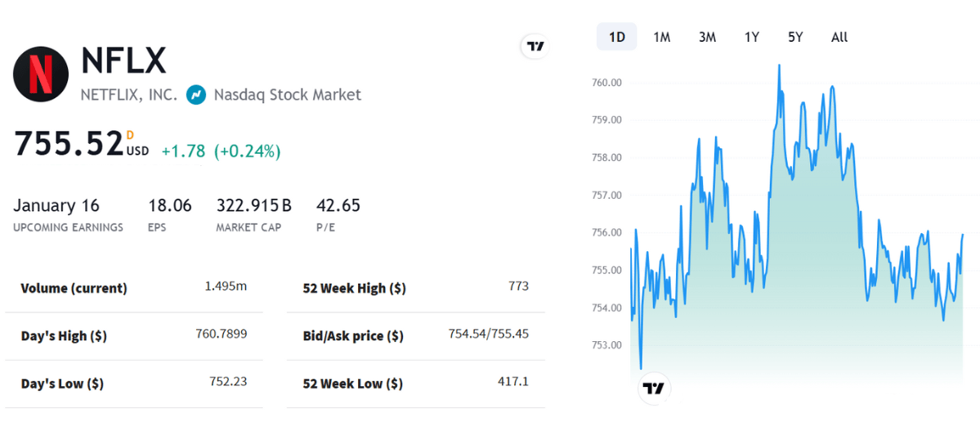The width and height of the screenshot is (980, 436).
Task: Click the Volume (current) row label
Action: [74, 289]
